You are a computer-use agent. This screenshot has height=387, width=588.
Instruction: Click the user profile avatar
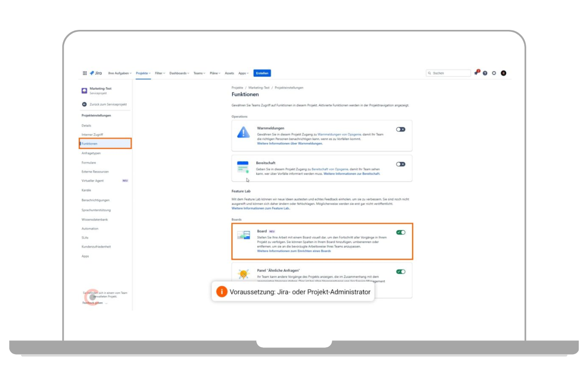pos(503,73)
